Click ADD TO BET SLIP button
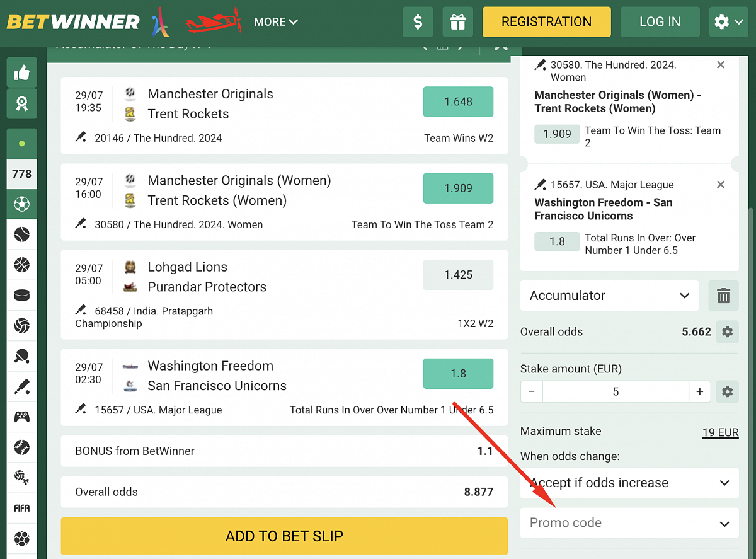This screenshot has height=559, width=756. (x=284, y=536)
